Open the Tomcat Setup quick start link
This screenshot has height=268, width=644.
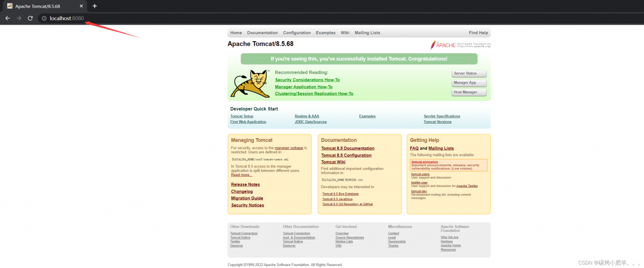pos(242,116)
